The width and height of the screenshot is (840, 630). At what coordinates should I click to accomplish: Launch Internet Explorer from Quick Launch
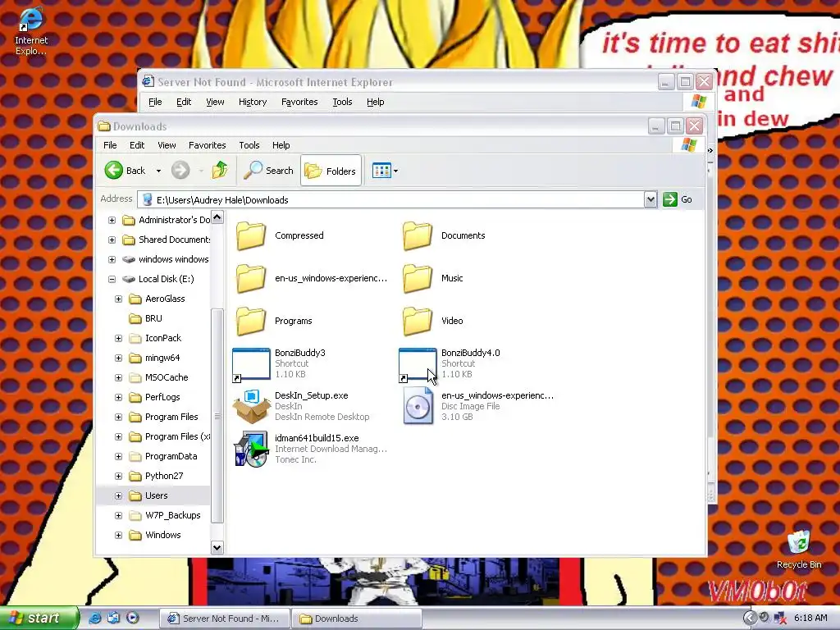pos(95,618)
